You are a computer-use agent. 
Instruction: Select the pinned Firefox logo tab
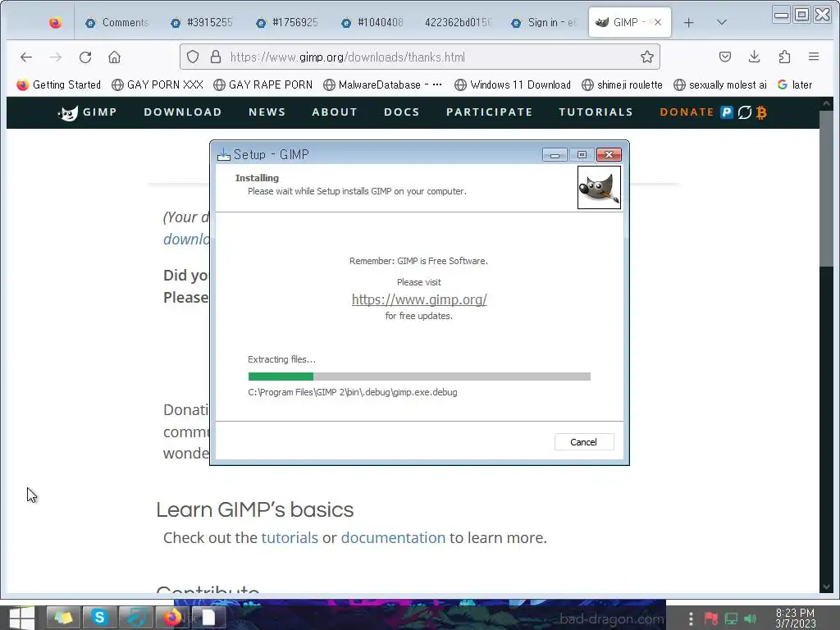point(55,22)
